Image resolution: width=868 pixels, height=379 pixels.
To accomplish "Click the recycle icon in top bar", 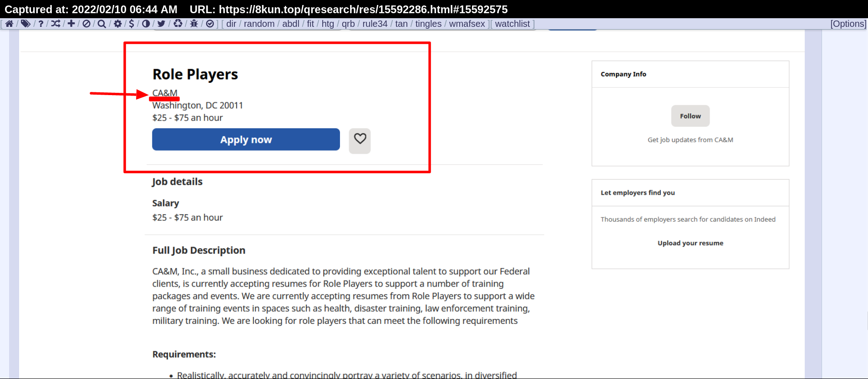I will [178, 24].
